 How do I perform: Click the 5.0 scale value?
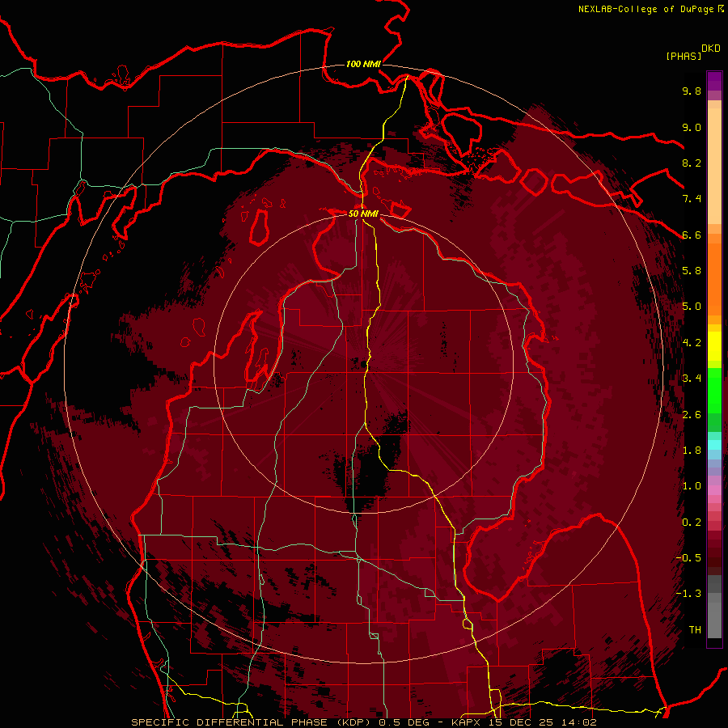[692, 307]
